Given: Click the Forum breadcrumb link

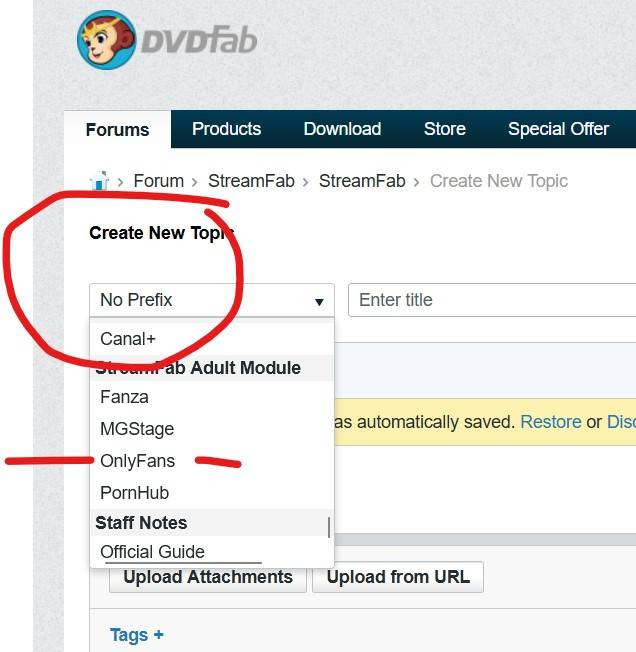Looking at the screenshot, I should coord(159,181).
